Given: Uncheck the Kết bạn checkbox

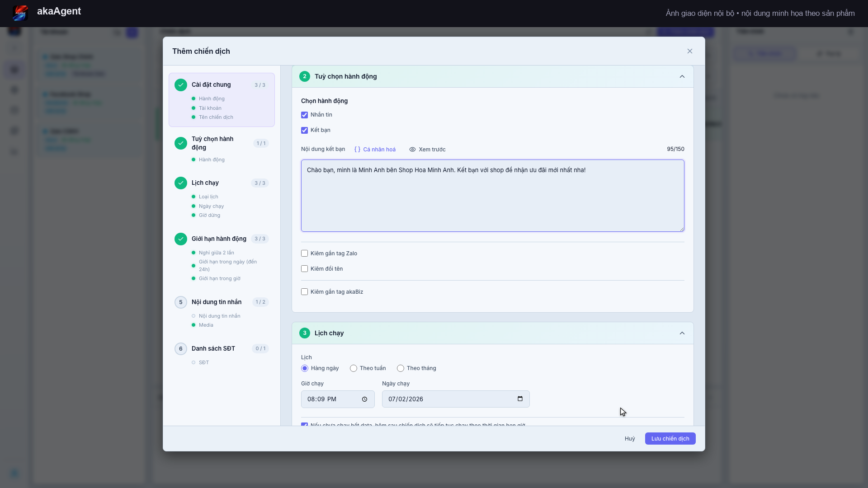Looking at the screenshot, I should click(305, 130).
